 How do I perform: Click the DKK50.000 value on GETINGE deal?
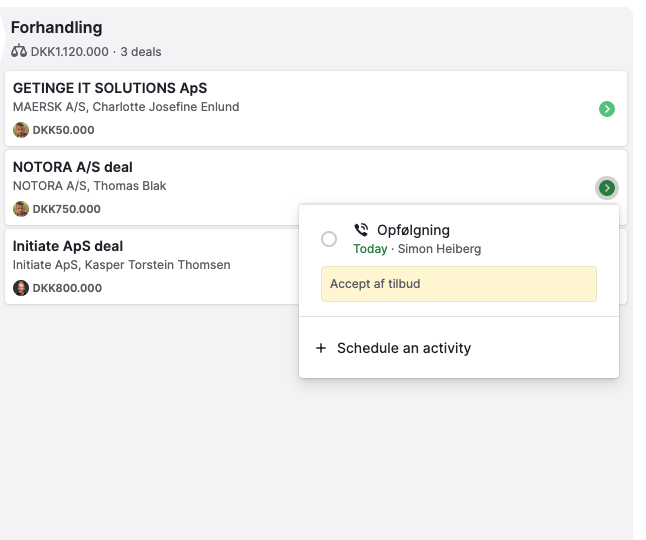(63, 130)
